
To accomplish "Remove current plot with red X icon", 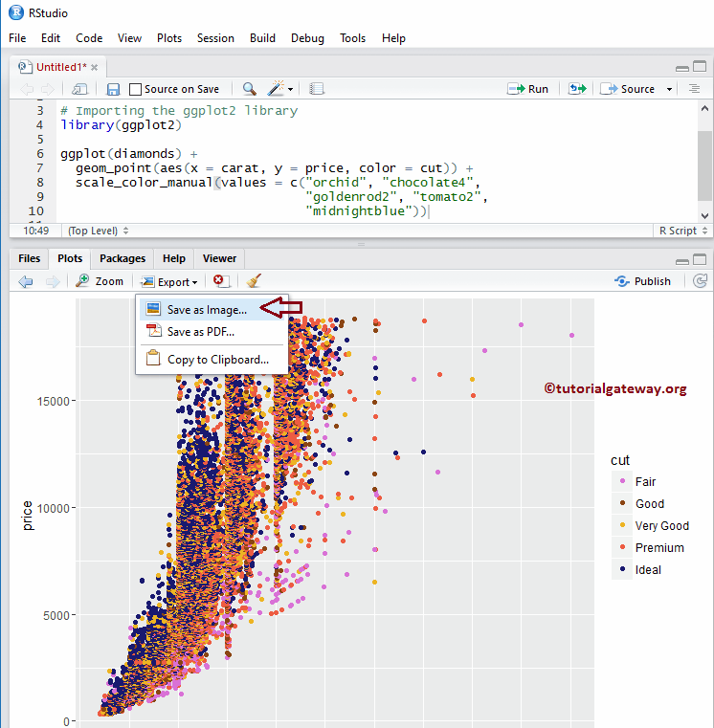I will tap(220, 280).
